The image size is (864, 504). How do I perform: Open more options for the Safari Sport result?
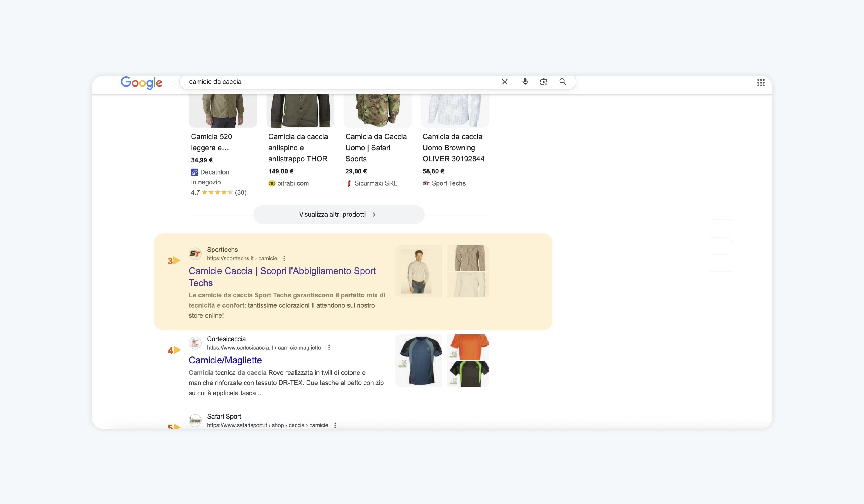click(x=335, y=425)
